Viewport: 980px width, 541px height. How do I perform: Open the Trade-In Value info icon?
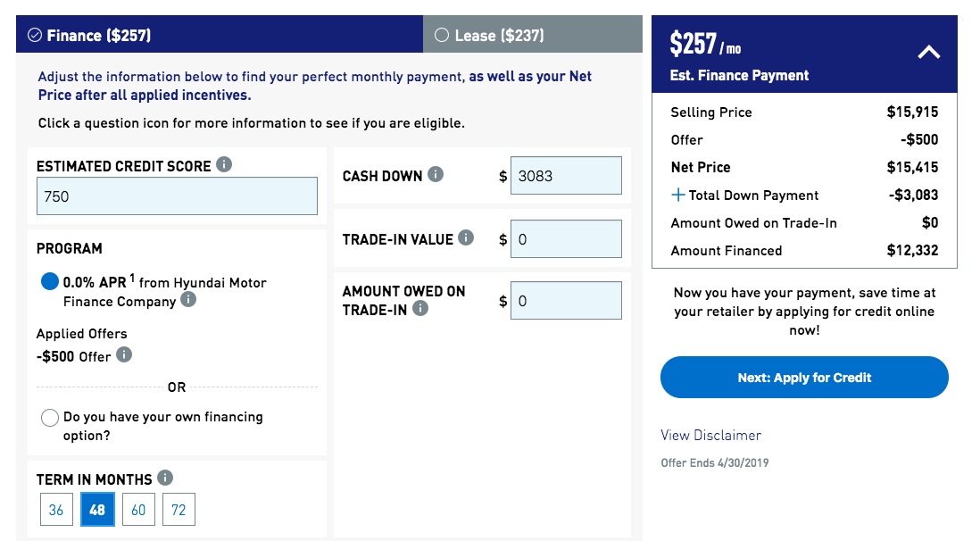coord(467,238)
